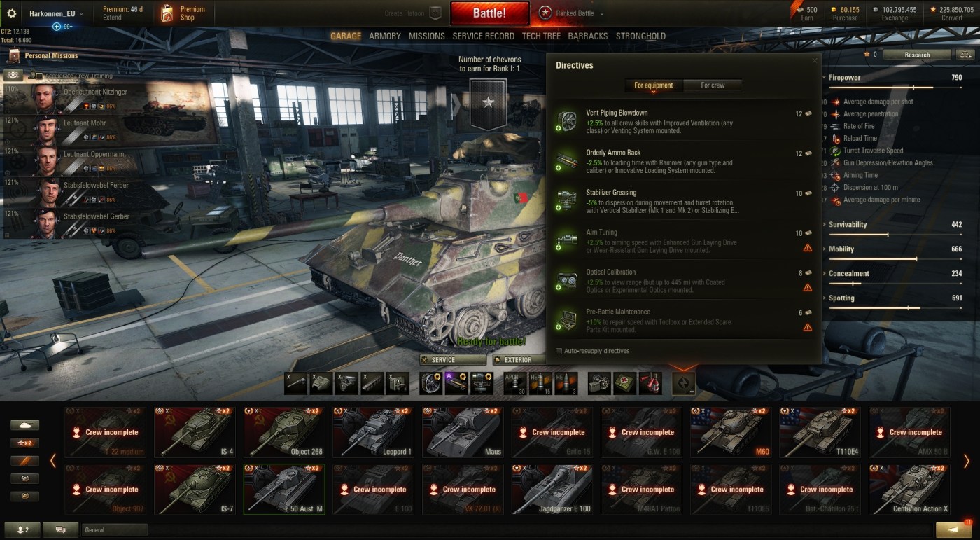
Task: Enable Auto-resupply directives checkbox
Action: pos(559,351)
